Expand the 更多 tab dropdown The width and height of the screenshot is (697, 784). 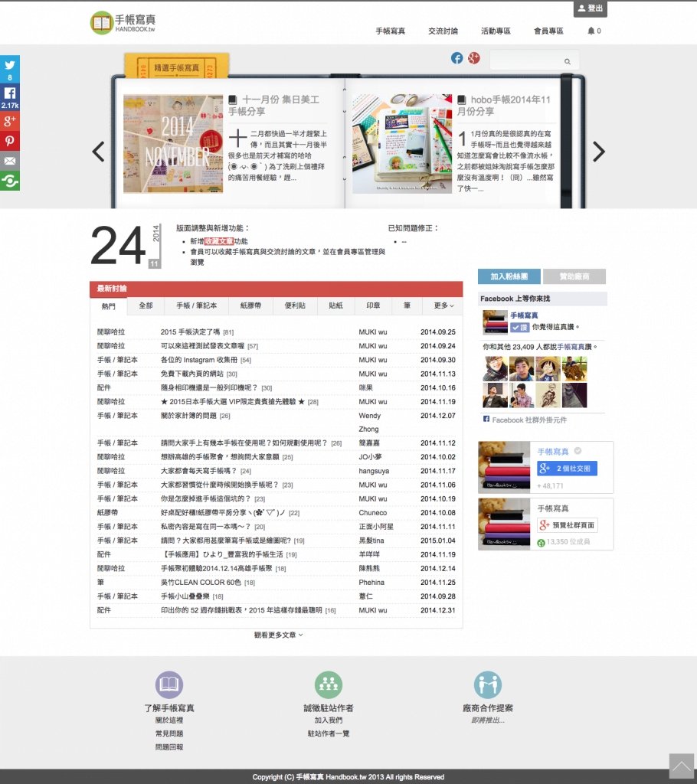coord(443,305)
